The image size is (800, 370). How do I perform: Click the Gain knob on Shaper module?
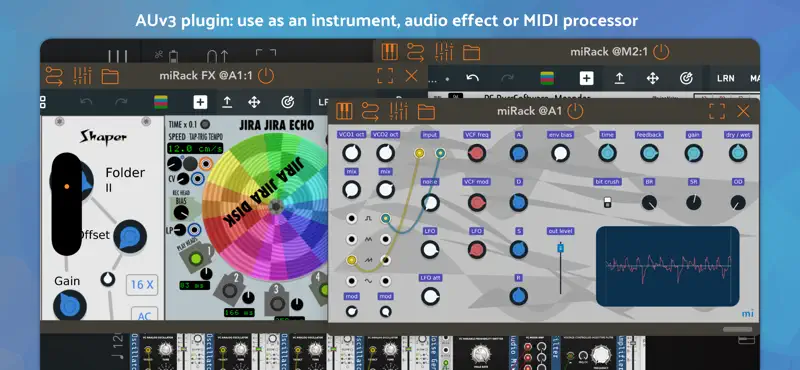(x=70, y=305)
